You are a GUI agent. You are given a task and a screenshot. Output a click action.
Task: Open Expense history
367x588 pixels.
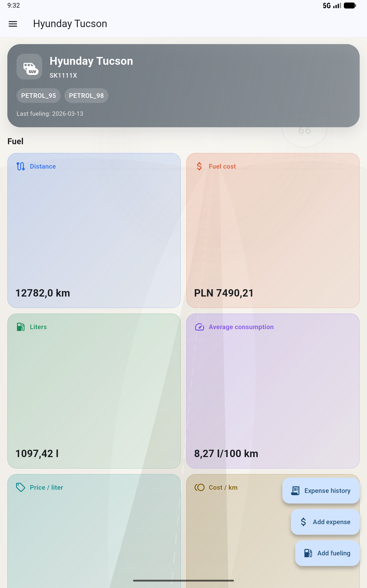point(321,491)
